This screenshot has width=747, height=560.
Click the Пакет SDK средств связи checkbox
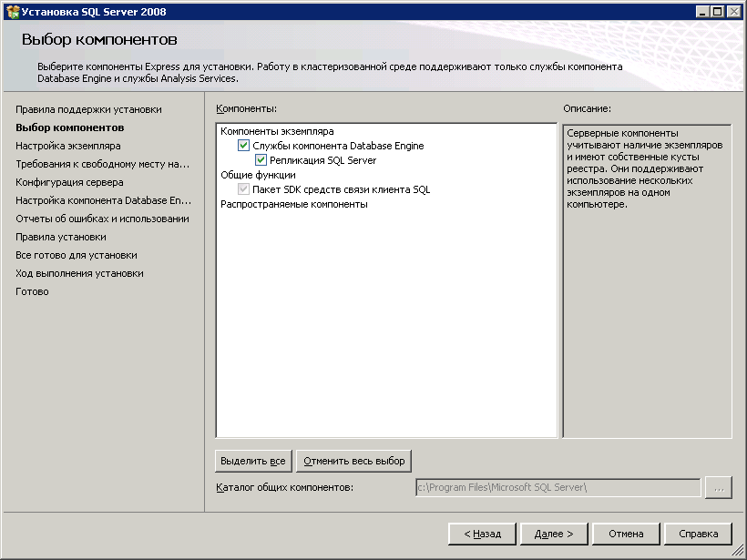pos(243,189)
